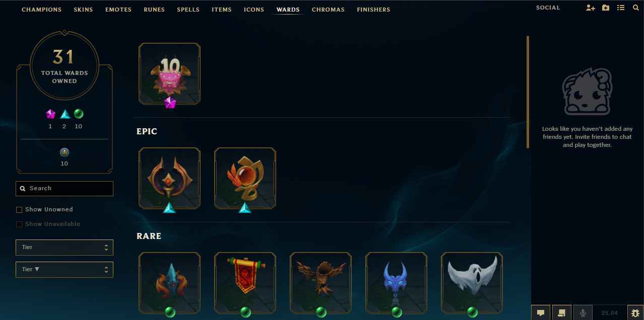
Task: Toggle the Show Unavailable checkbox
Action: (x=19, y=224)
